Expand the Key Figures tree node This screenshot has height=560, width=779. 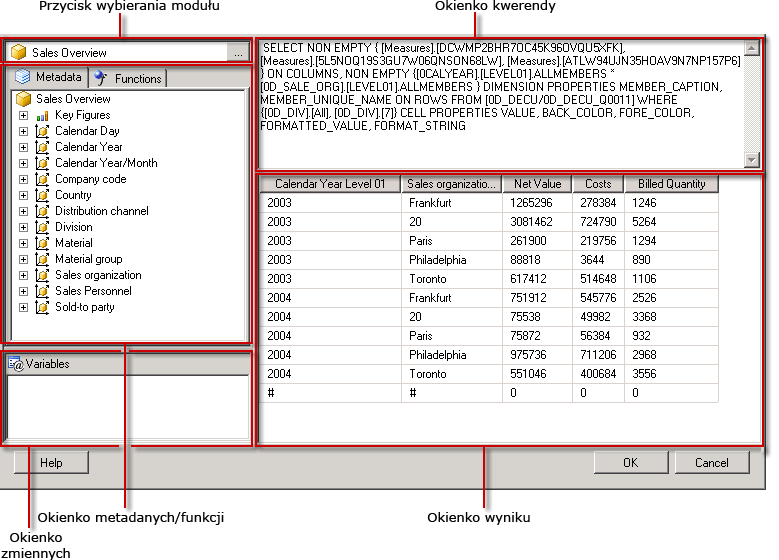click(23, 115)
